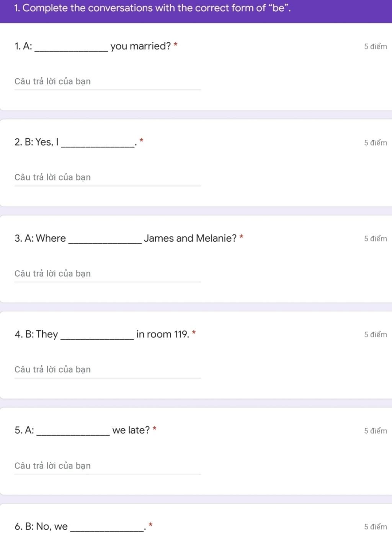392x541 pixels.
Task: Click the answer input under "They in room 119"
Action: 108,369
